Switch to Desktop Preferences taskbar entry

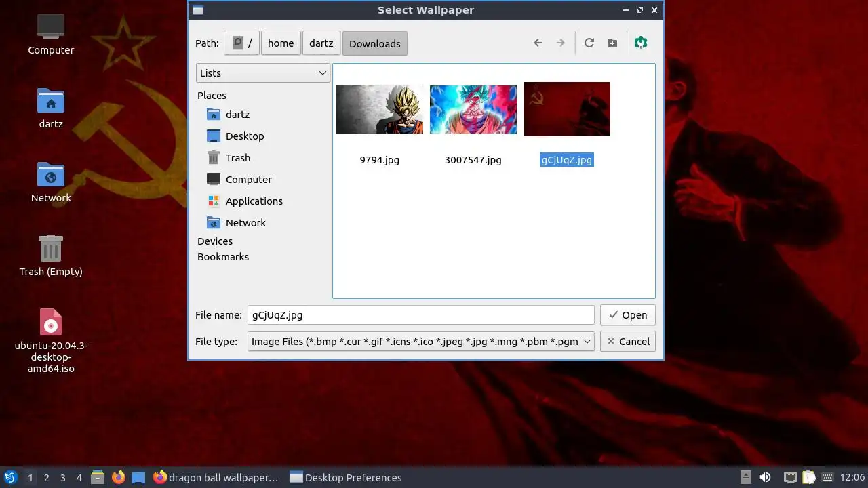coord(346,477)
